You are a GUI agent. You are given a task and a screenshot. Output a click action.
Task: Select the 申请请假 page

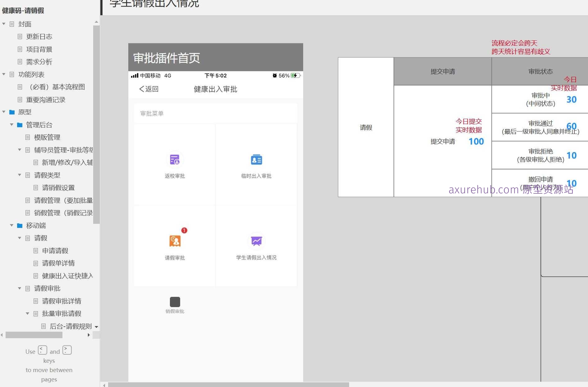click(55, 251)
